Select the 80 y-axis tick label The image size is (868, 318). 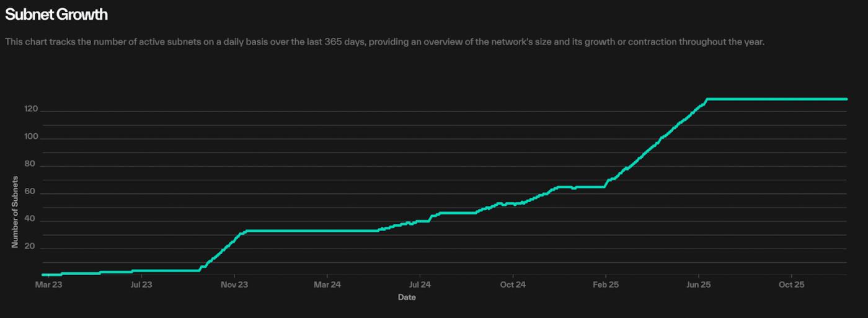29,164
